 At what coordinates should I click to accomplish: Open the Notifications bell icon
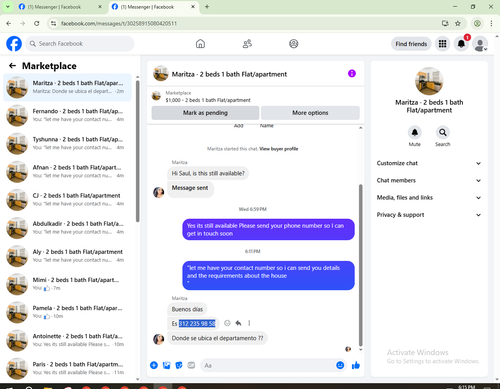click(461, 44)
